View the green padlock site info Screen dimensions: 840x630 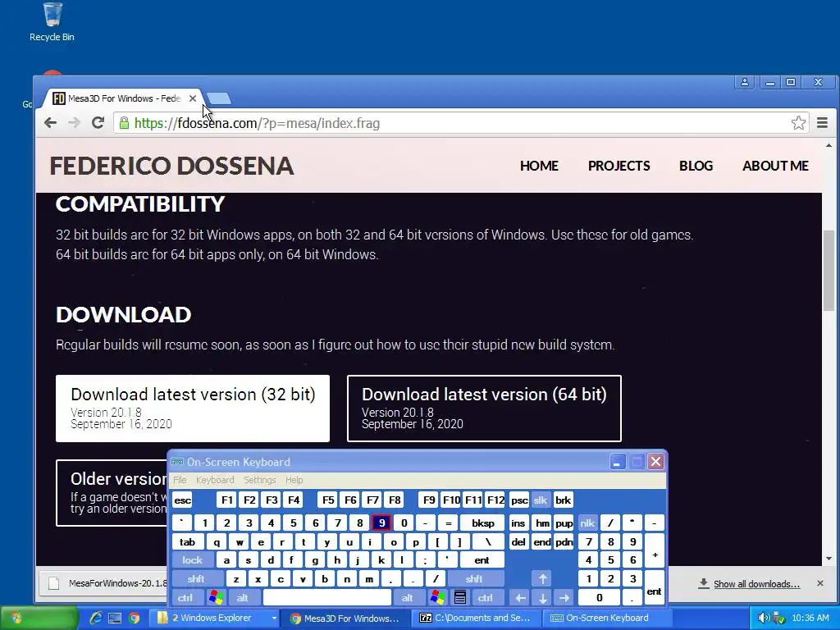coord(124,123)
